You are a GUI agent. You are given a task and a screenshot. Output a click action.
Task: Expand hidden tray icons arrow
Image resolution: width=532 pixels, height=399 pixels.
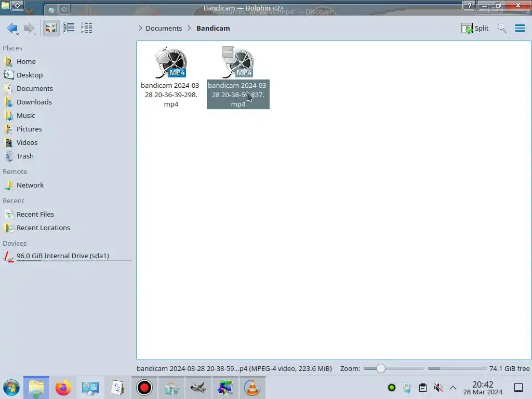(453, 388)
